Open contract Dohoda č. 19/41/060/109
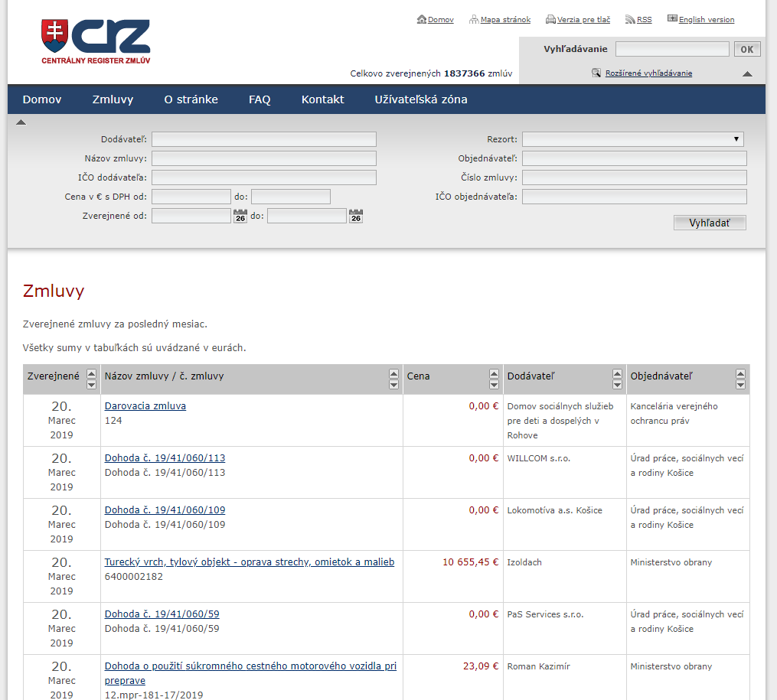The width and height of the screenshot is (777, 700). coord(165,510)
